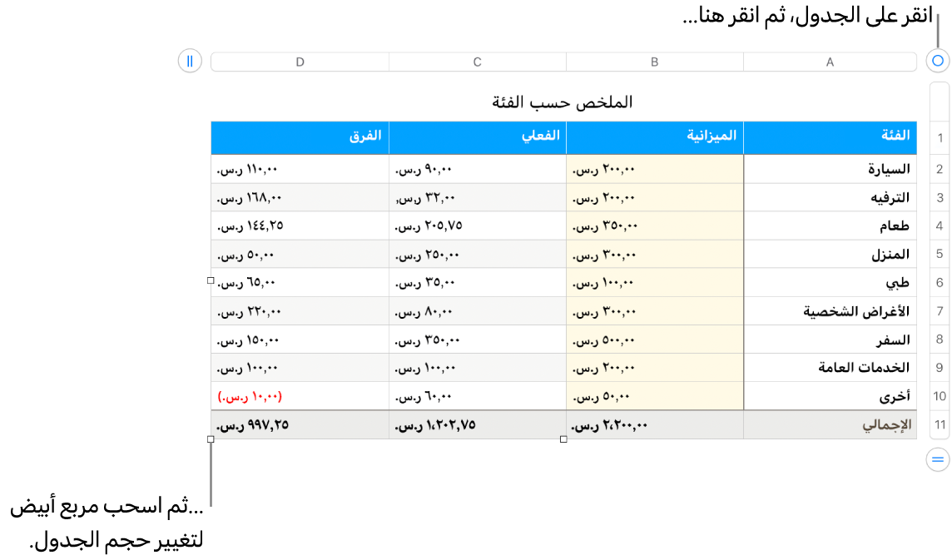Select the المنزل category cell

click(830, 254)
